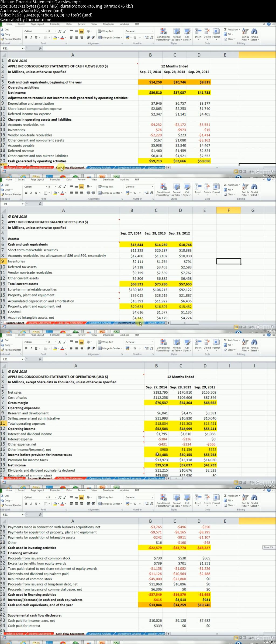This screenshot has width=276, height=644.
Task: Click AutoSum sigma in the Balance Sheet frame
Action: (225, 185)
